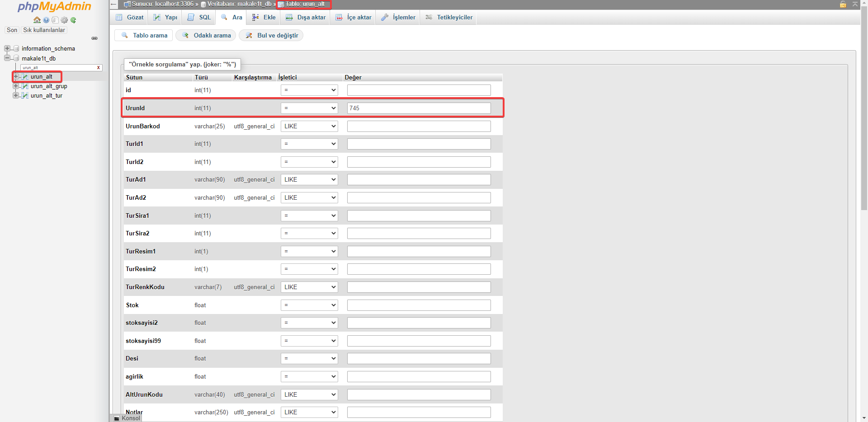Expand the urun_alt_tur table node
The image size is (868, 422).
click(16, 95)
